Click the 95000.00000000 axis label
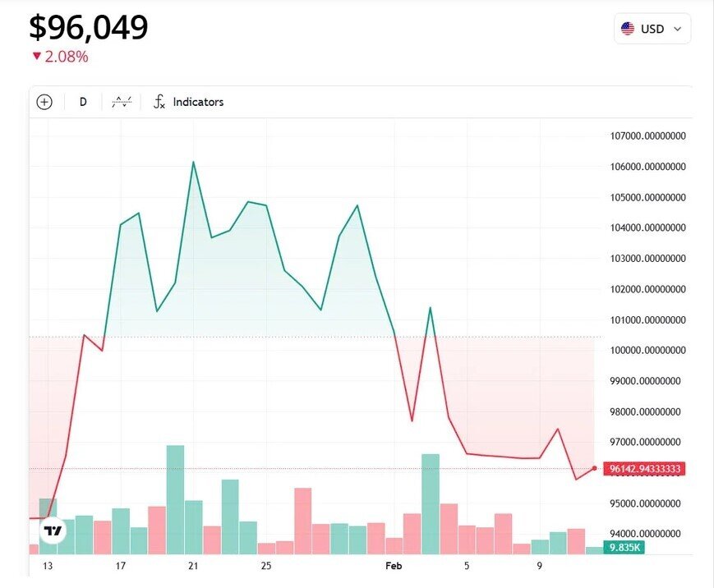Viewport: 714px width, 588px height. point(645,503)
